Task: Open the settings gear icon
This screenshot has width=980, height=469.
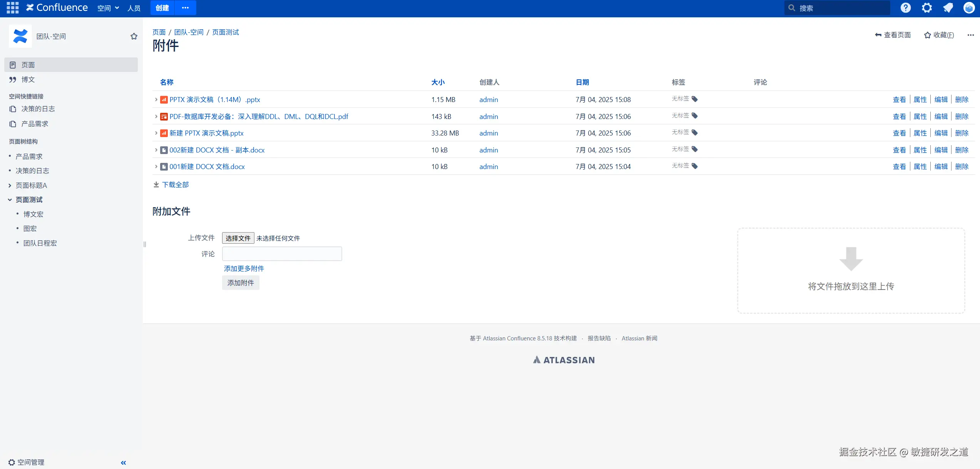Action: click(x=927, y=8)
